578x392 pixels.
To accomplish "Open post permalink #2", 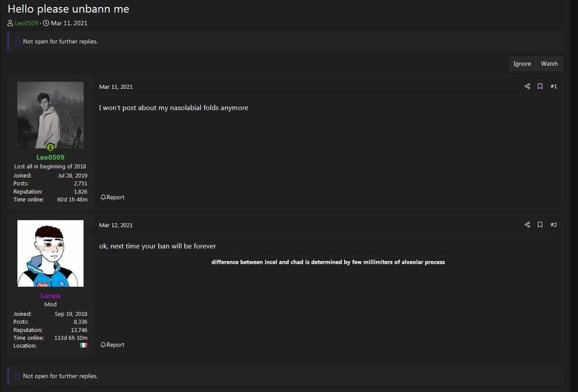I will tap(554, 225).
